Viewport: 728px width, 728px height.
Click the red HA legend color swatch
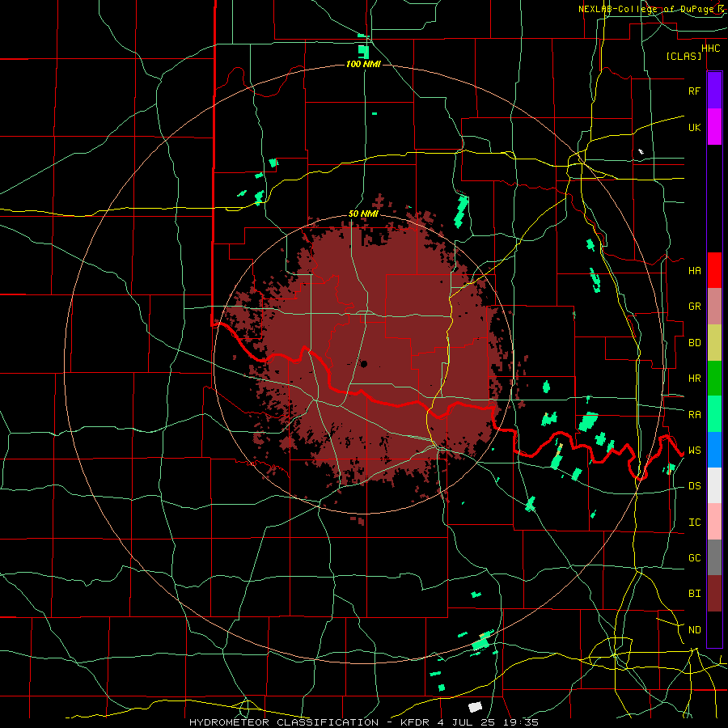pos(714,270)
